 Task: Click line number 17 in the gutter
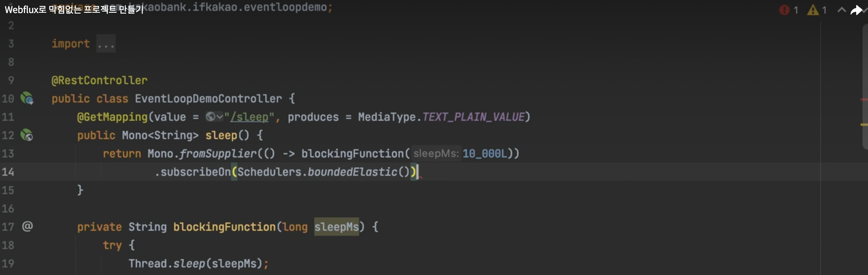point(8,227)
